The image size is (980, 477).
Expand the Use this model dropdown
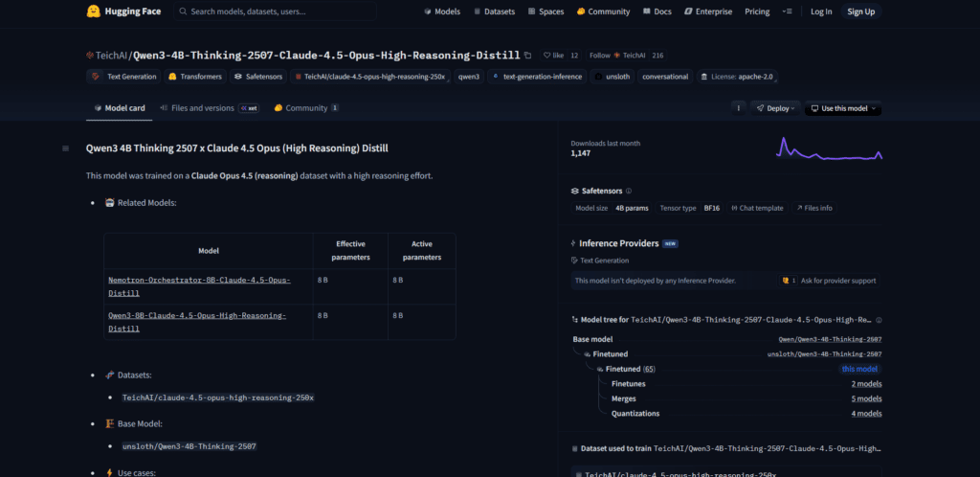[843, 108]
